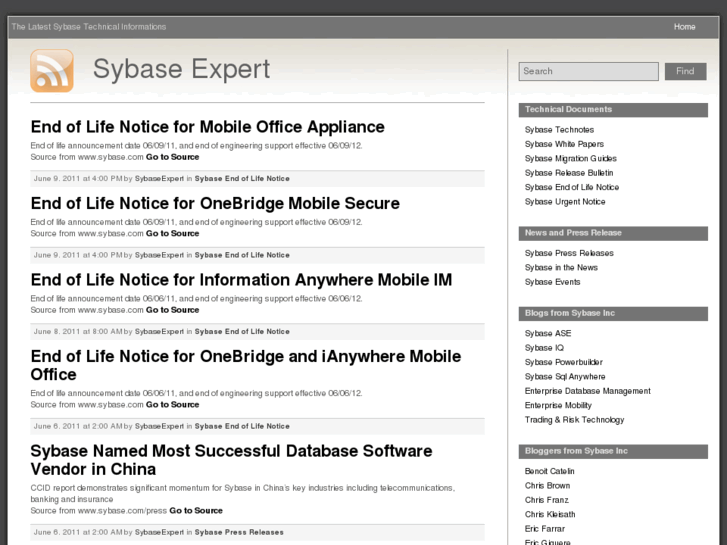Viewport: 727px width, 545px height.
Task: Click the Technical Documents section header
Action: point(613,110)
